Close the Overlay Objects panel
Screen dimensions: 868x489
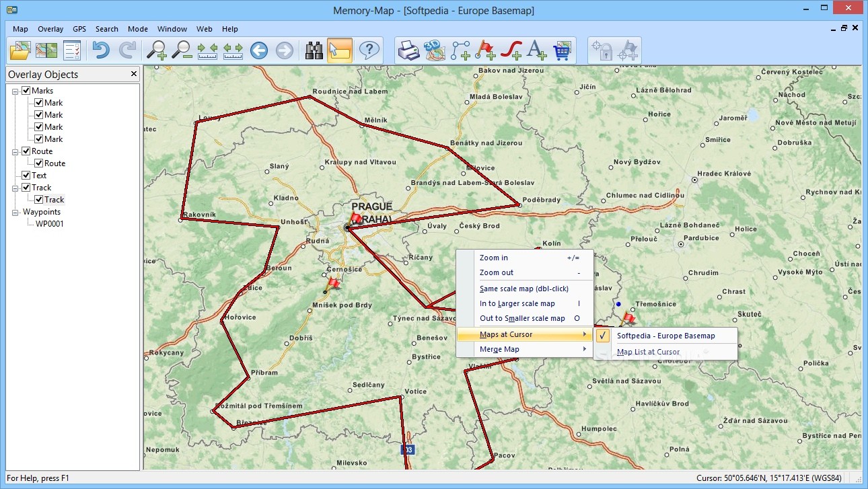click(x=133, y=74)
